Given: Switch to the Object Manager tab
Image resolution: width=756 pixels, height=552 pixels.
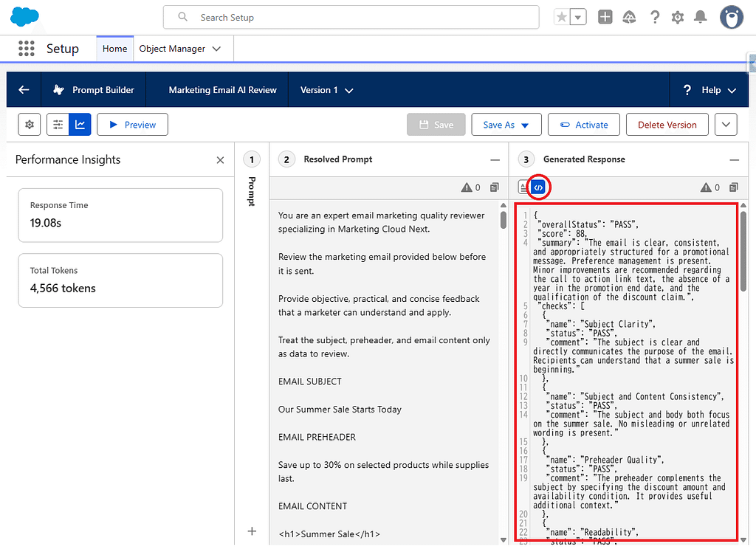Looking at the screenshot, I should (x=172, y=49).
